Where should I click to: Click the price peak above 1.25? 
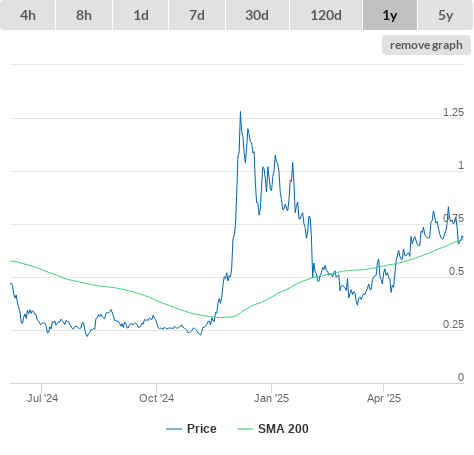pos(240,112)
